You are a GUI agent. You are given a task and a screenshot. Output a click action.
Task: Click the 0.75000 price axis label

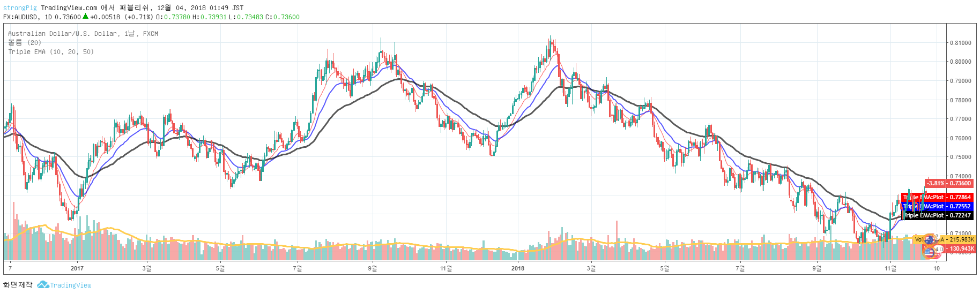[960, 157]
